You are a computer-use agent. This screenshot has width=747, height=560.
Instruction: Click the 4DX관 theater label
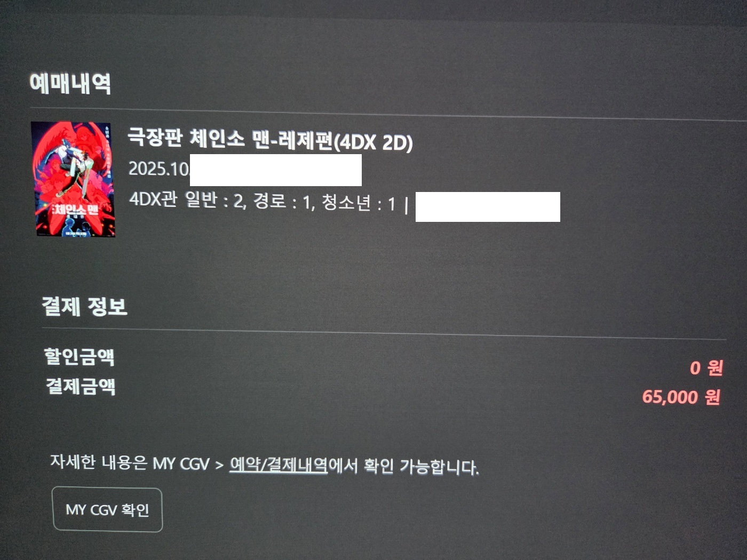[x=153, y=199]
